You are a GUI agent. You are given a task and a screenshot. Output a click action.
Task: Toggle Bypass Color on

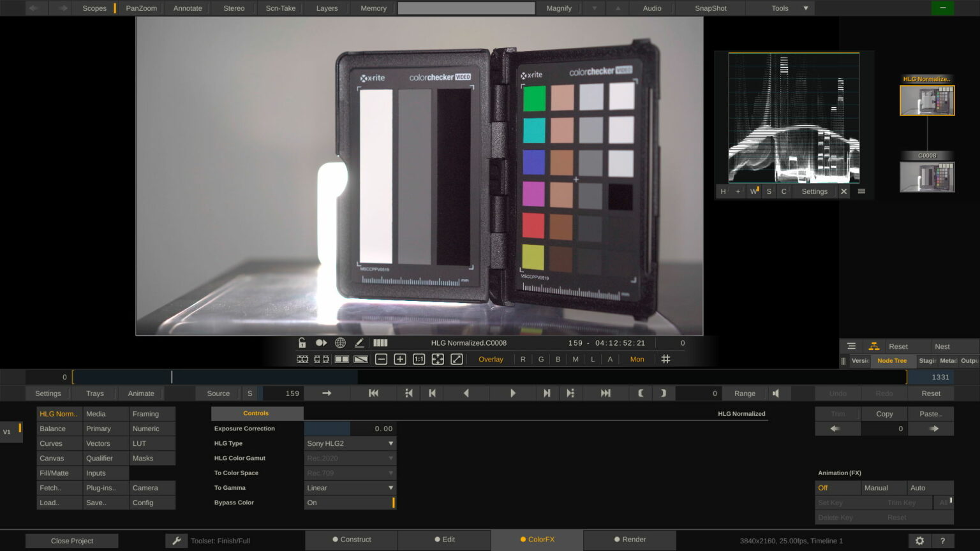(x=350, y=503)
